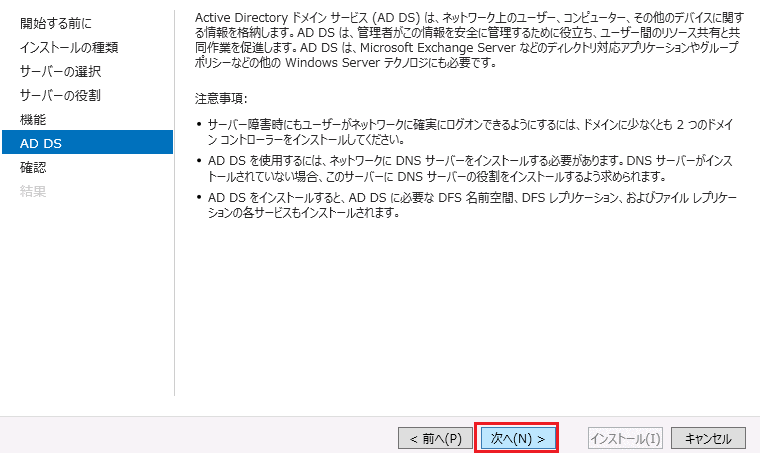Click the インストール(I) button
Viewport: 760px width, 453px height.
pos(625,438)
